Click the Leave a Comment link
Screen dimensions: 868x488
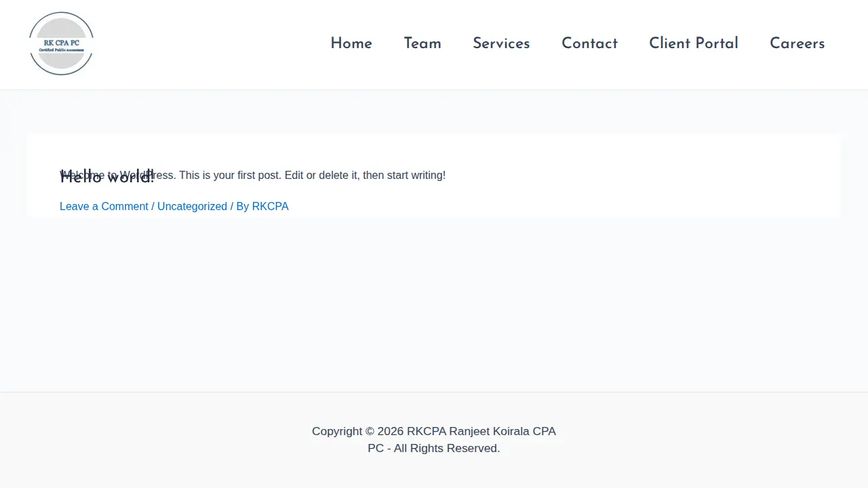pyautogui.click(x=104, y=206)
